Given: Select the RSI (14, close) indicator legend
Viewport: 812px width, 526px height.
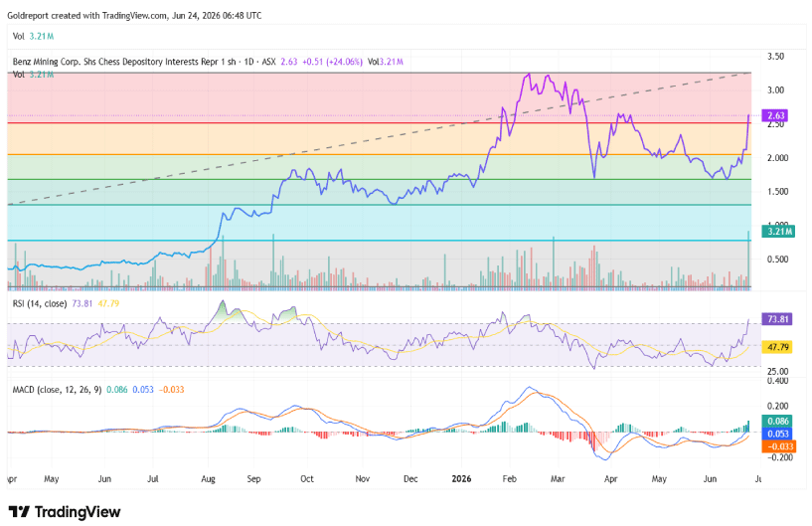Looking at the screenshot, I should click(40, 303).
